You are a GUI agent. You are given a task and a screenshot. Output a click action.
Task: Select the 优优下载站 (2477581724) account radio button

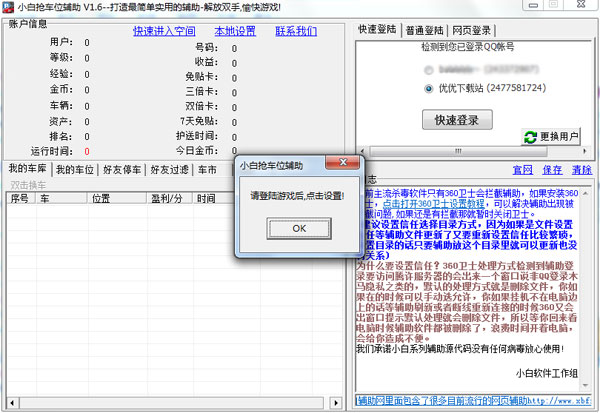click(429, 89)
